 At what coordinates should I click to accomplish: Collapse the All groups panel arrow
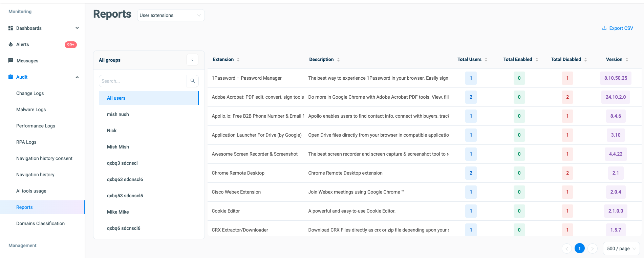click(x=192, y=60)
